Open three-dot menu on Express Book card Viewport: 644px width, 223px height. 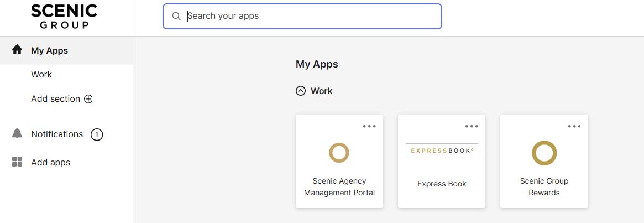(472, 126)
